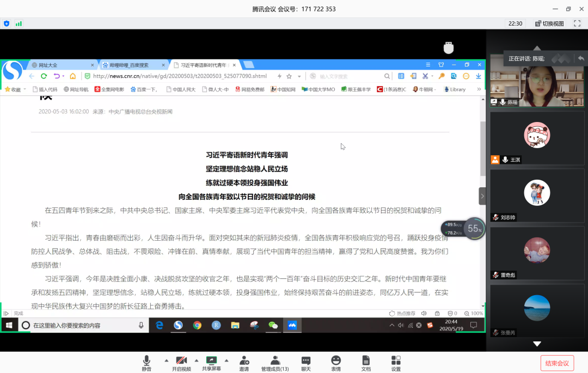Screen dimensions: 588x373
Task: Enter fullscreen mode via top-right icon
Action: (x=577, y=23)
